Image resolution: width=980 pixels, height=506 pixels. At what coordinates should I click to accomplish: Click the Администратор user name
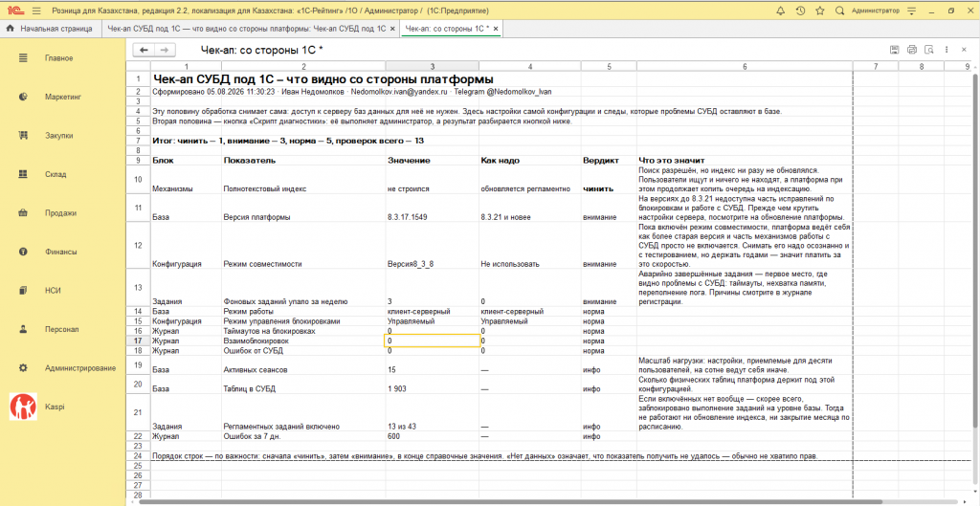[x=876, y=11]
